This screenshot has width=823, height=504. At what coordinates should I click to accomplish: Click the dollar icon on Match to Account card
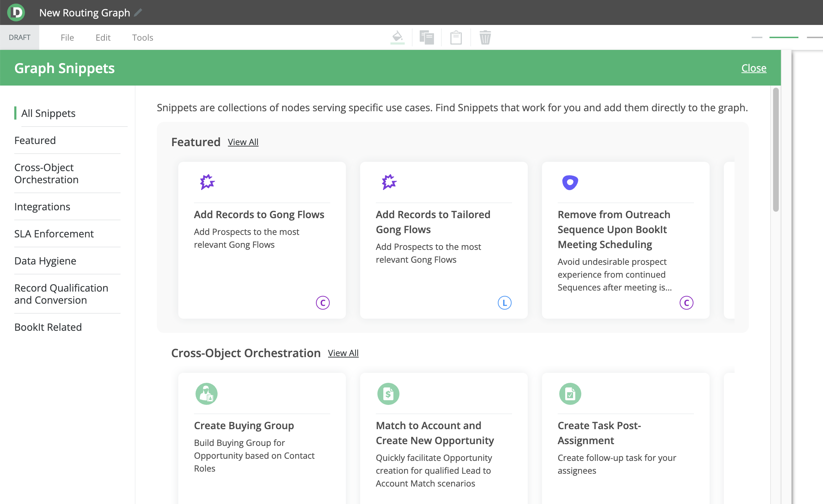[389, 394]
